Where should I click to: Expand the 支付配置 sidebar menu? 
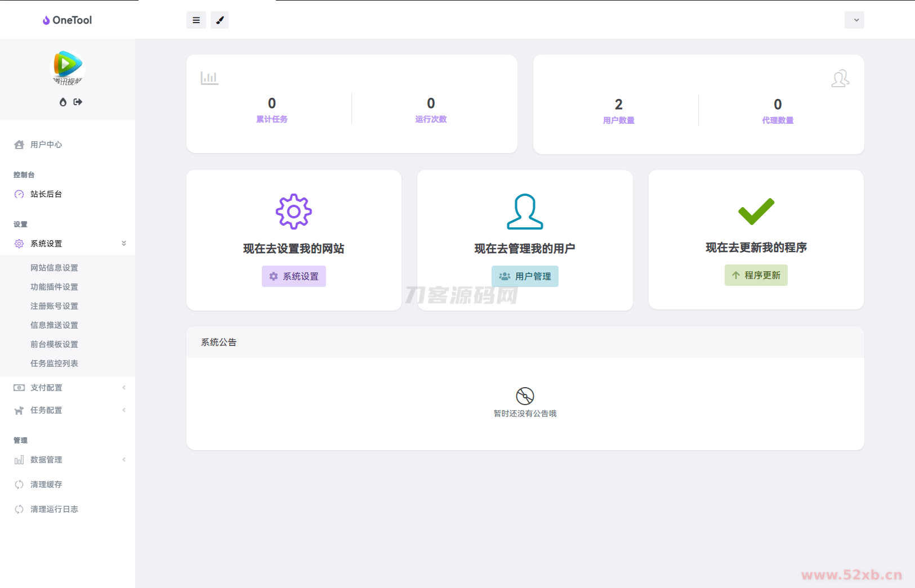68,388
